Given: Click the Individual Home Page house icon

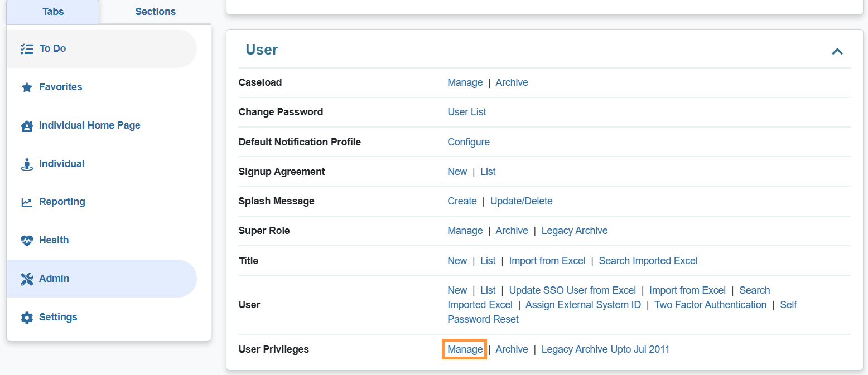Looking at the screenshot, I should (x=27, y=126).
